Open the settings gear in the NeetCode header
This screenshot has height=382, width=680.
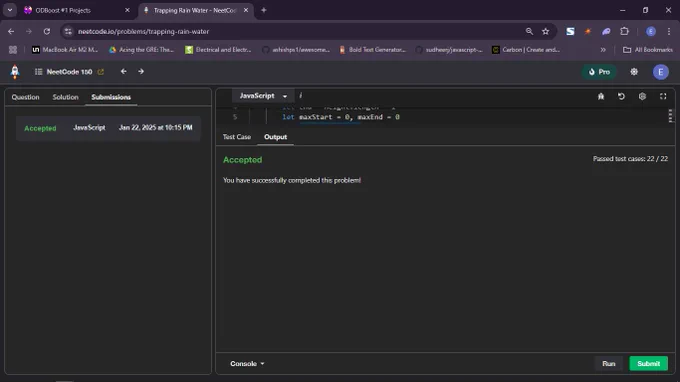634,72
